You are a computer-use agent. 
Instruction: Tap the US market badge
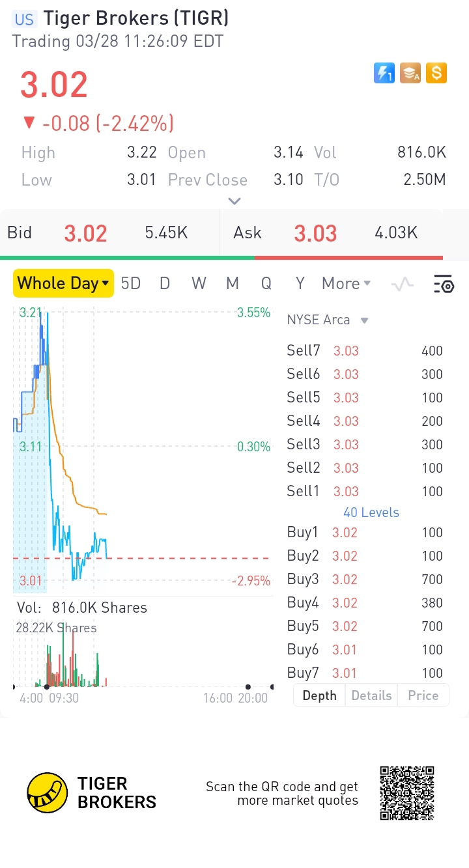pos(24,19)
